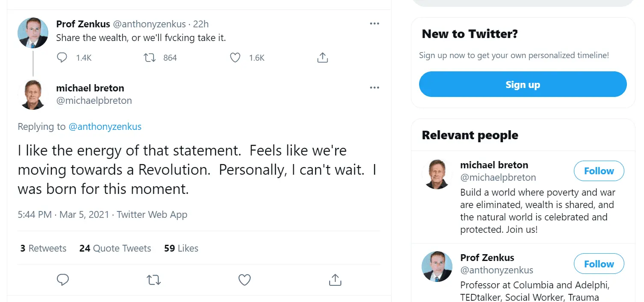Reply to michael breton's tweet

pos(63,280)
